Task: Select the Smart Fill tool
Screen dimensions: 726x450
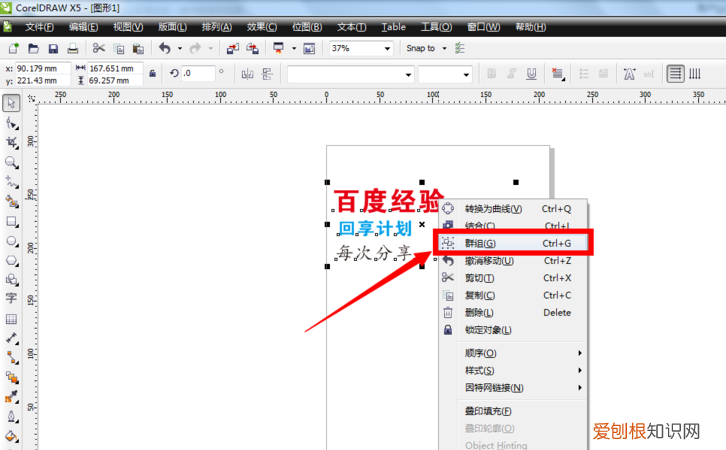Action: tap(12, 201)
